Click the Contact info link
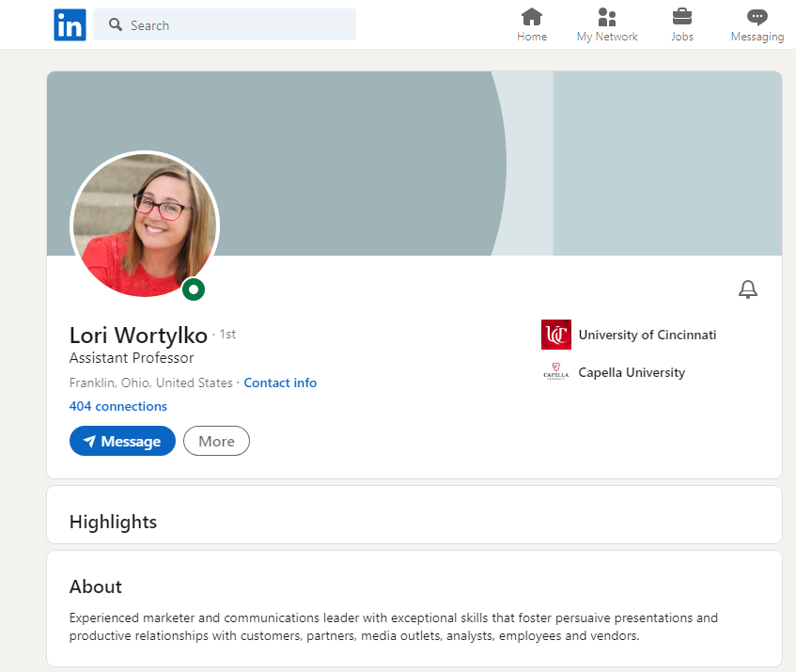 (280, 383)
